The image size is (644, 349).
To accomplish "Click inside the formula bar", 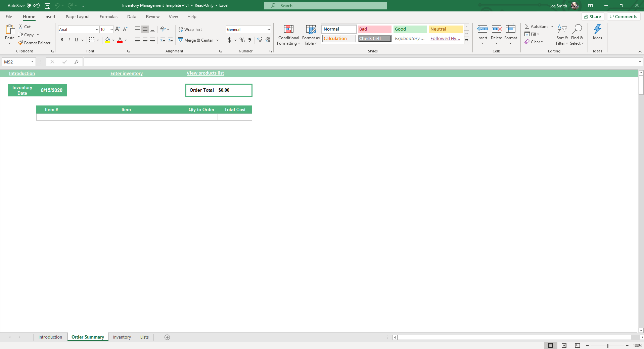I will pos(361,62).
